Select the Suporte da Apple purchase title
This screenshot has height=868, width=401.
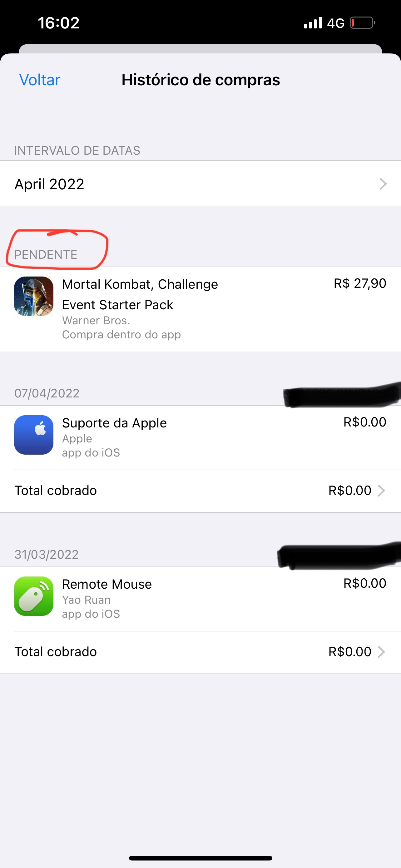114,423
